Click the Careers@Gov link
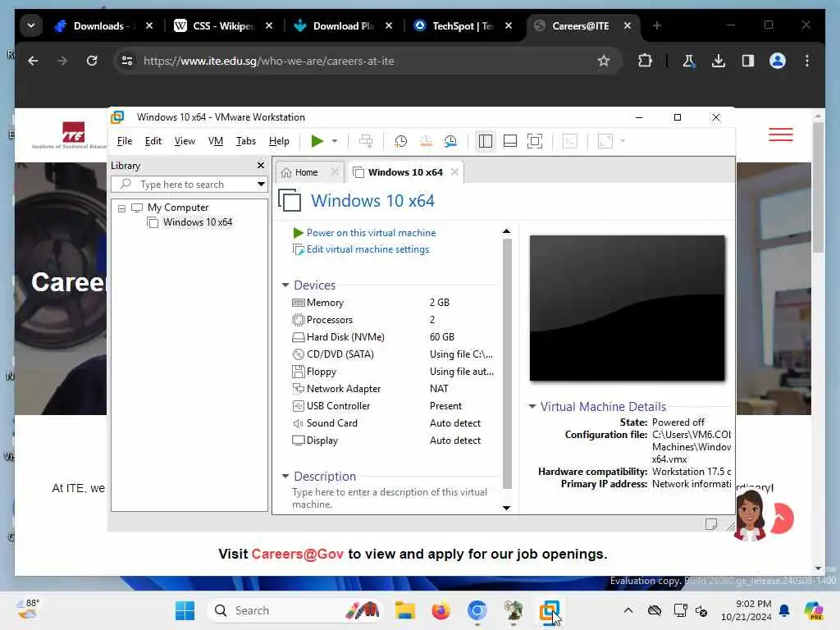Image resolution: width=840 pixels, height=630 pixels. pos(297,554)
